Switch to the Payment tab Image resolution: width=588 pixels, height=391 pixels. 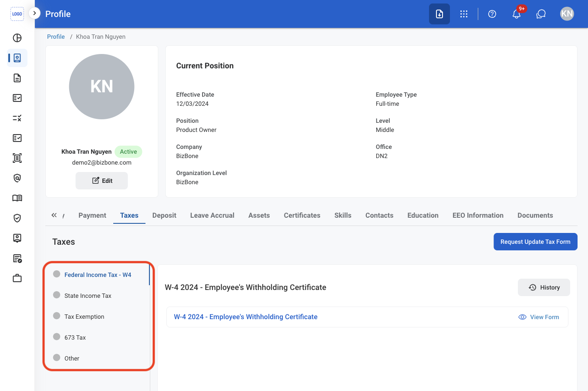click(x=92, y=216)
